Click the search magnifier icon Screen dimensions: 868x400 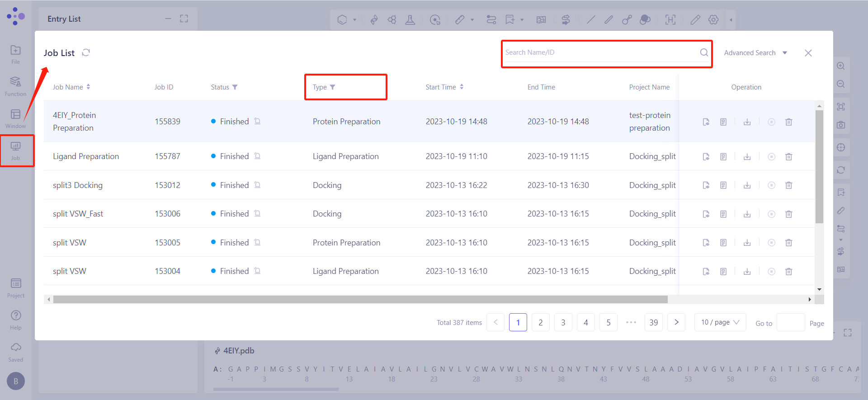point(704,52)
